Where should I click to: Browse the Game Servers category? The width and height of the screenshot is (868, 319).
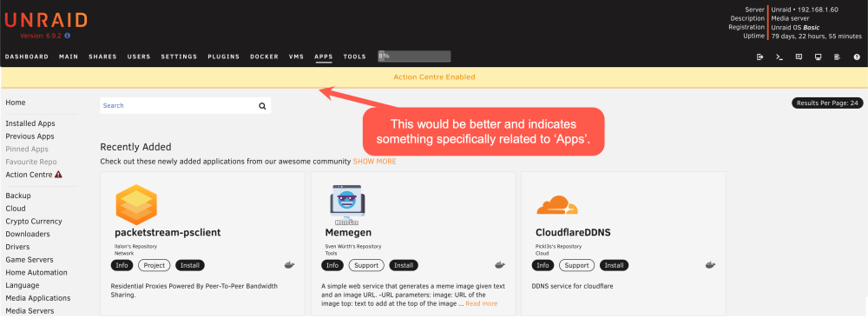(x=30, y=260)
